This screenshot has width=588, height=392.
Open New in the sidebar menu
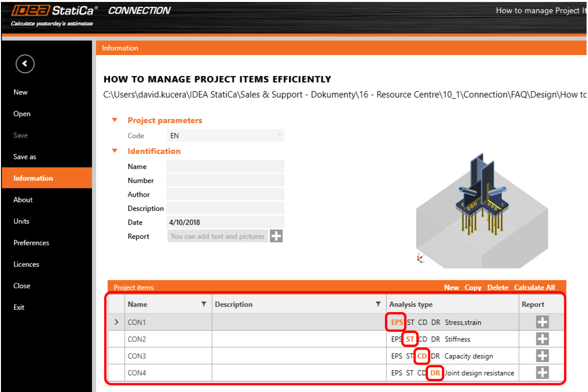coord(20,92)
